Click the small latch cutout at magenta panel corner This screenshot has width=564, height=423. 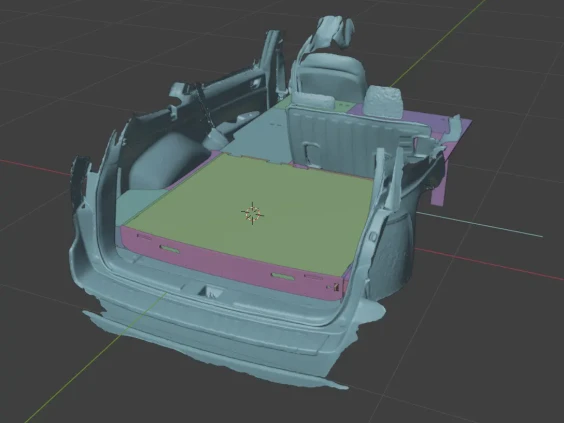(336, 287)
